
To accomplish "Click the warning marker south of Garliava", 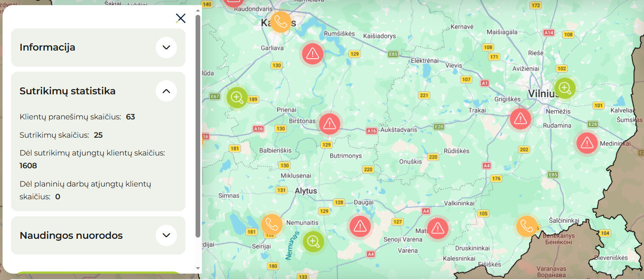I will (x=313, y=54).
